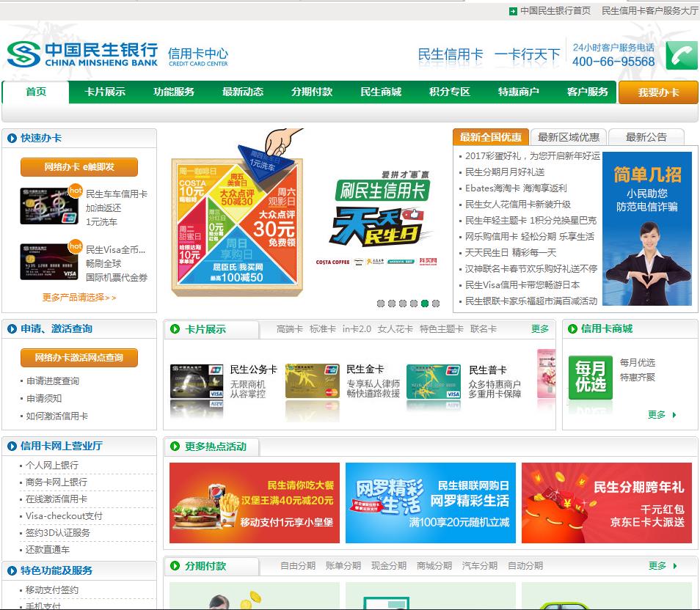This screenshot has height=610, width=700.
Task: Click the China Minsheng Bank logo
Action: [x=82, y=55]
